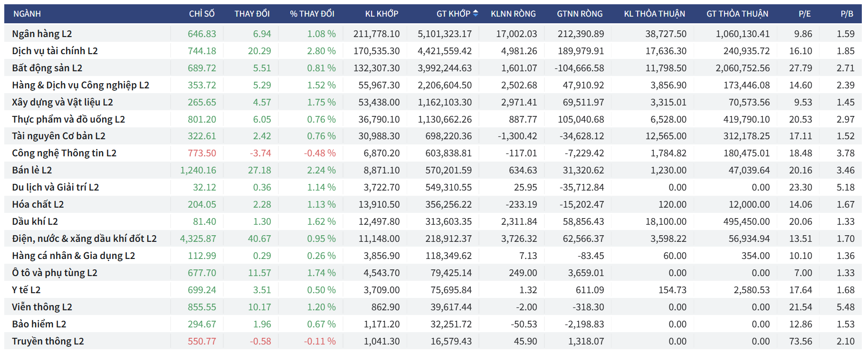Click Viễn thông L2 sector name
The width and height of the screenshot is (868, 354).
(x=42, y=307)
